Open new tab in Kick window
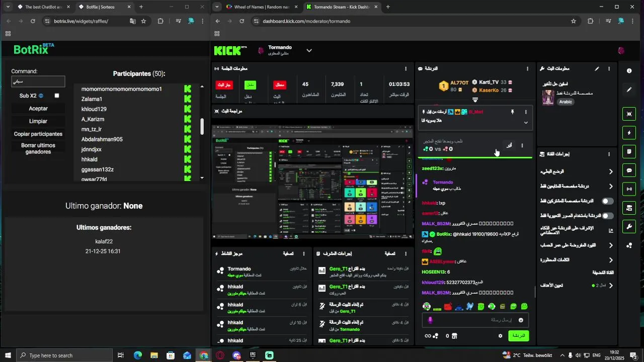The width and height of the screenshot is (644, 362). click(388, 7)
